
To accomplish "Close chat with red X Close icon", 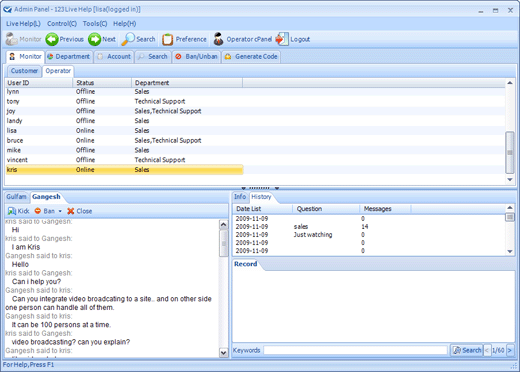I will 70,211.
